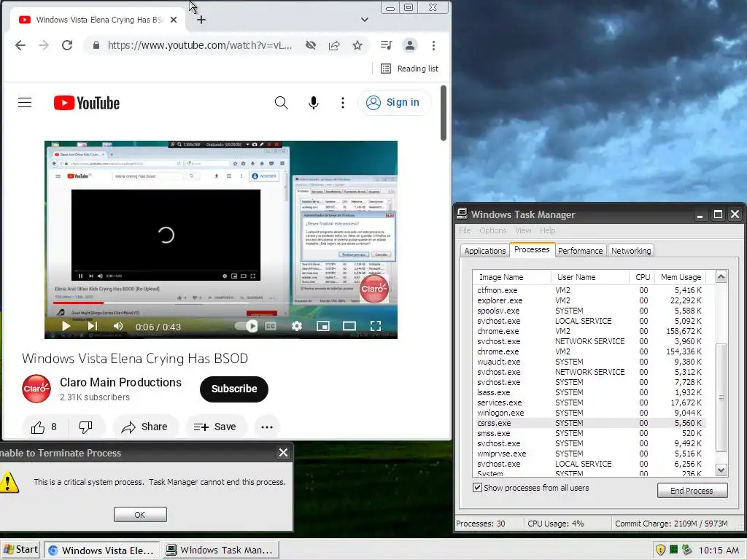Screen dimensions: 747x560
Task: Go back in Chrome browser
Action: point(20,45)
